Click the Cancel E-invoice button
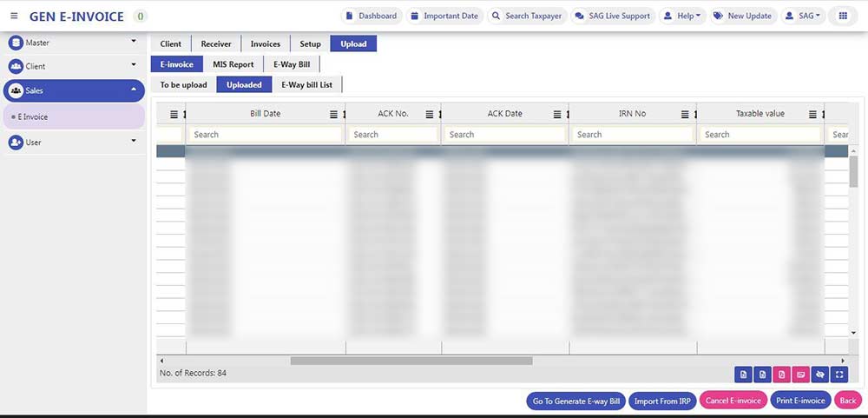This screenshot has width=868, height=418. tap(733, 401)
